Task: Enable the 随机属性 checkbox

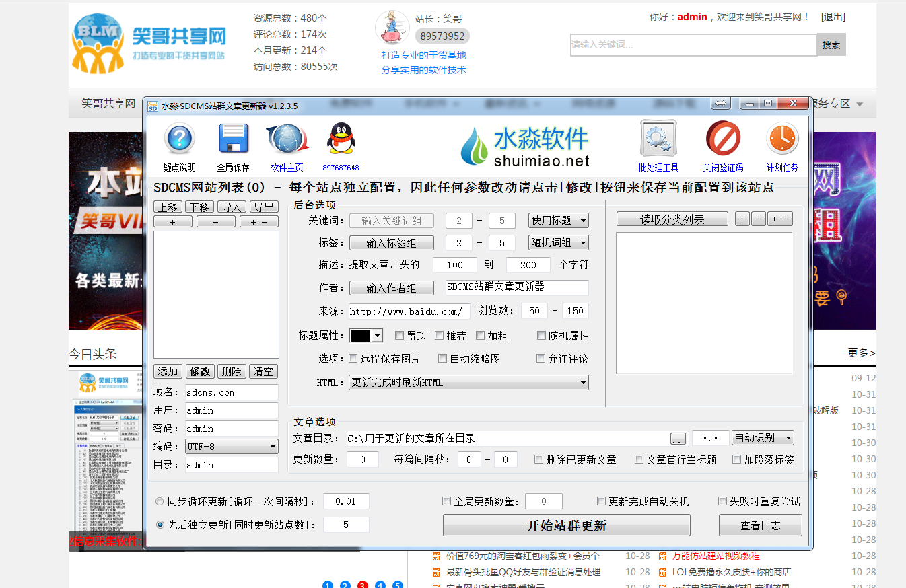Action: click(541, 336)
